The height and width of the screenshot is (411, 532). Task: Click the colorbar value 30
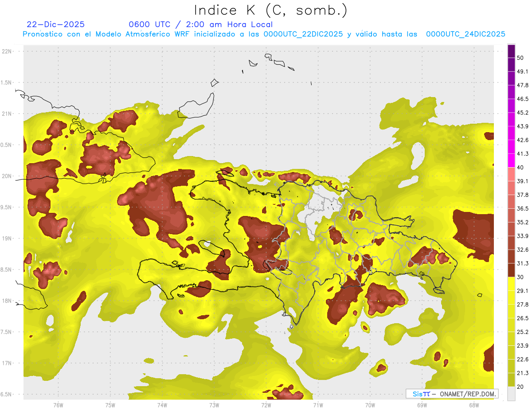(x=520, y=277)
